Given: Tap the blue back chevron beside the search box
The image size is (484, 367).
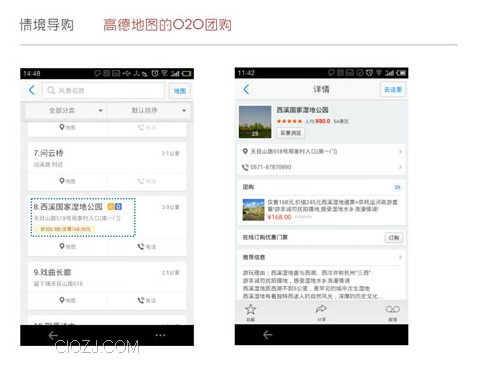Looking at the screenshot, I should (32, 90).
